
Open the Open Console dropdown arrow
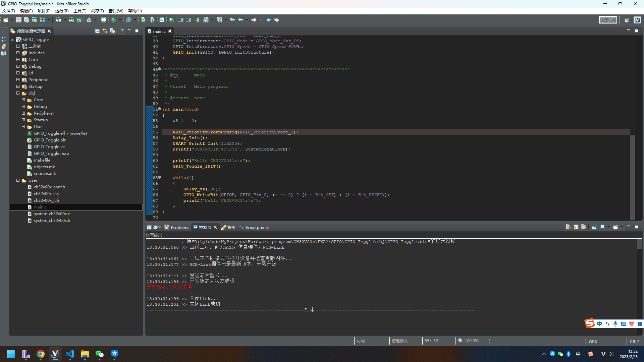pyautogui.click(x=622, y=227)
